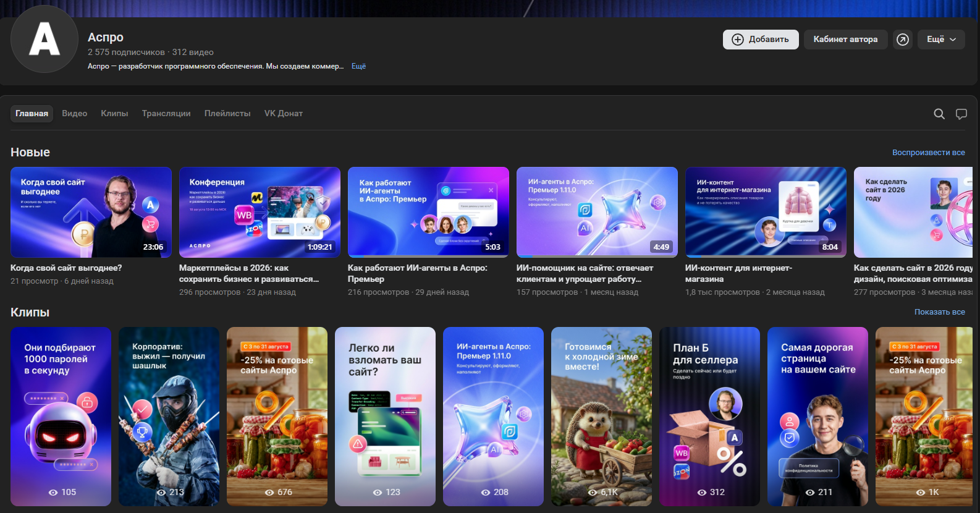Click the "157 просмотров · 1 месяц назад" text
This screenshot has width=980, height=513.
pos(577,292)
